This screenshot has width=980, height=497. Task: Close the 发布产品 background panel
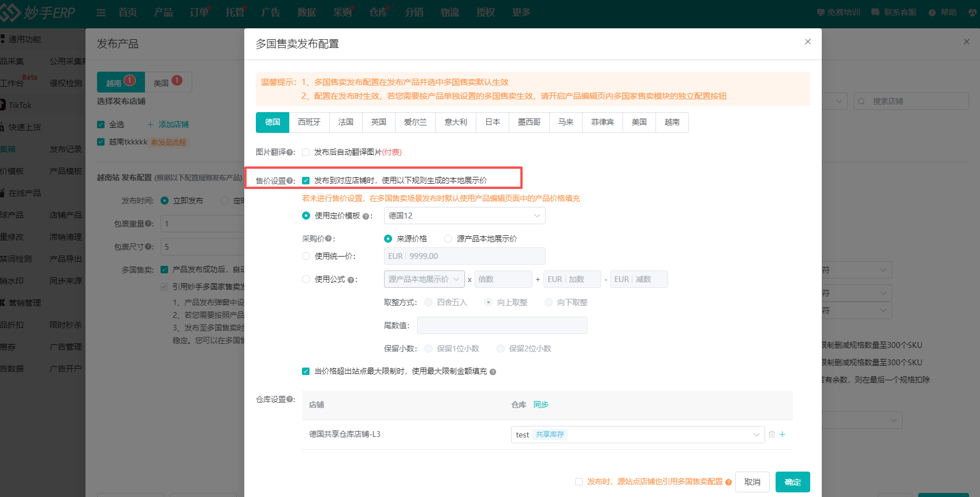(967, 42)
